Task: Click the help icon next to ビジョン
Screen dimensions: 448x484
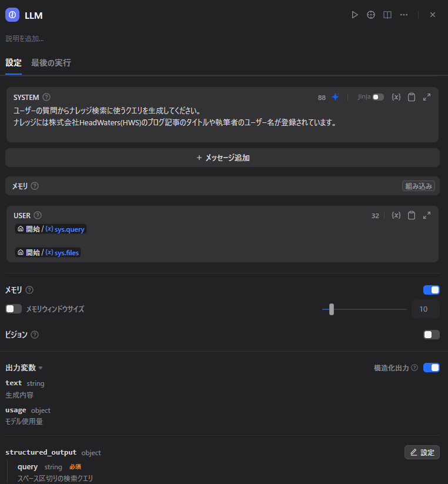Action: (35, 335)
